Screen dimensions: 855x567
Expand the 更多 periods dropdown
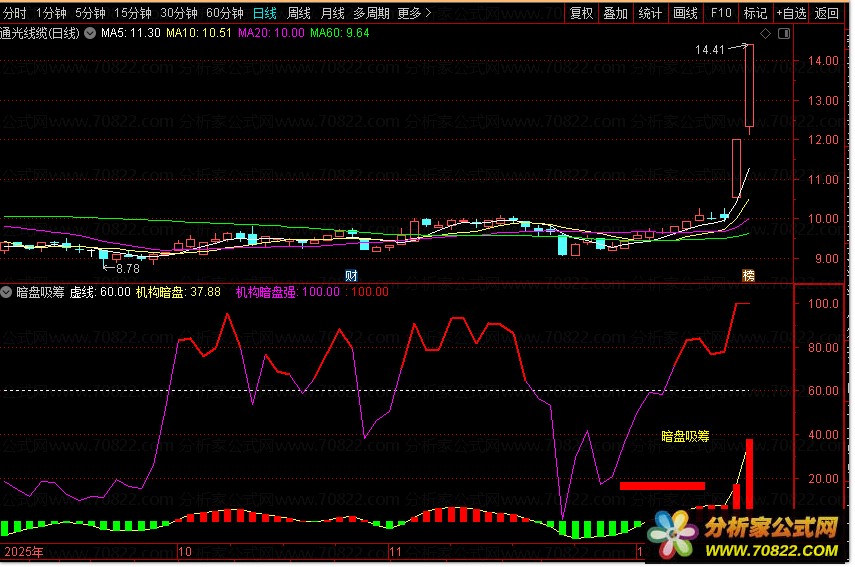[x=414, y=13]
